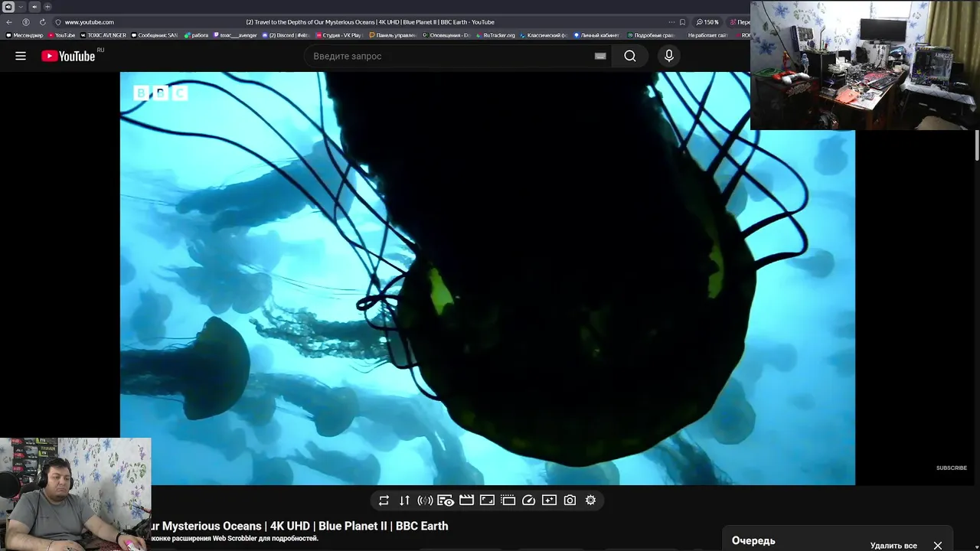
Task: Start voice search with microphone icon
Action: tap(669, 56)
